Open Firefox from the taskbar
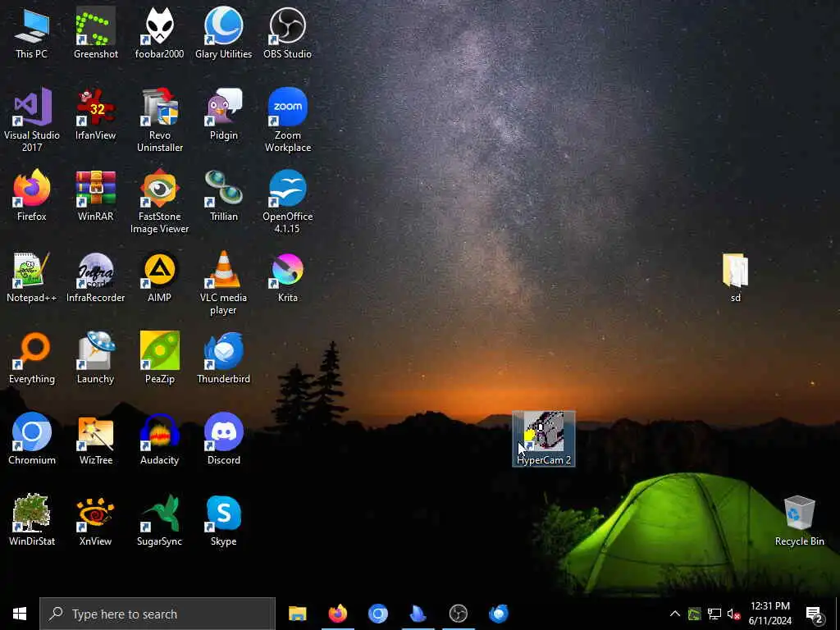The width and height of the screenshot is (840, 630). coord(337,614)
